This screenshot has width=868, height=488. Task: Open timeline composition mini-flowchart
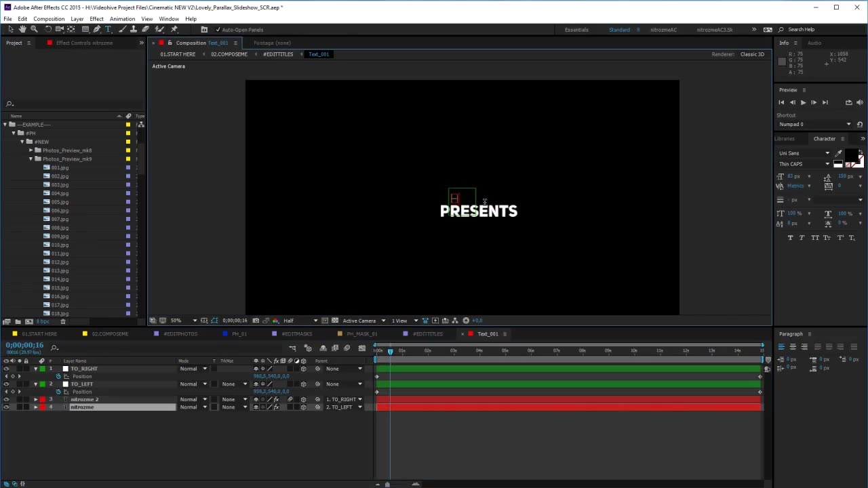292,348
